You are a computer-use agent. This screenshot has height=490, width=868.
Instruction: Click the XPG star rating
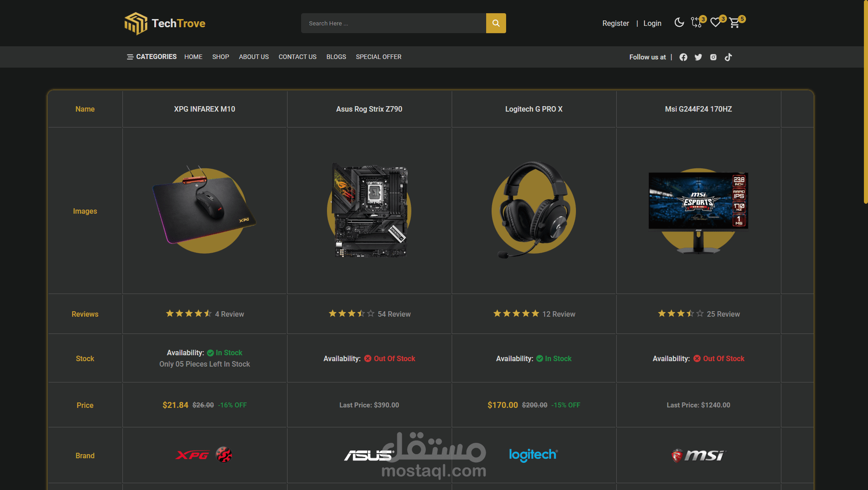[189, 314]
